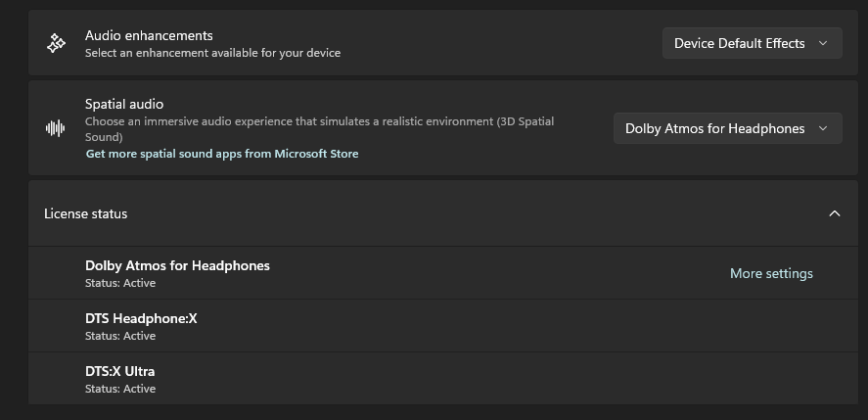Open the Dolby Atmos for Headphones dropdown
Image resolution: width=868 pixels, height=420 pixels.
[728, 128]
